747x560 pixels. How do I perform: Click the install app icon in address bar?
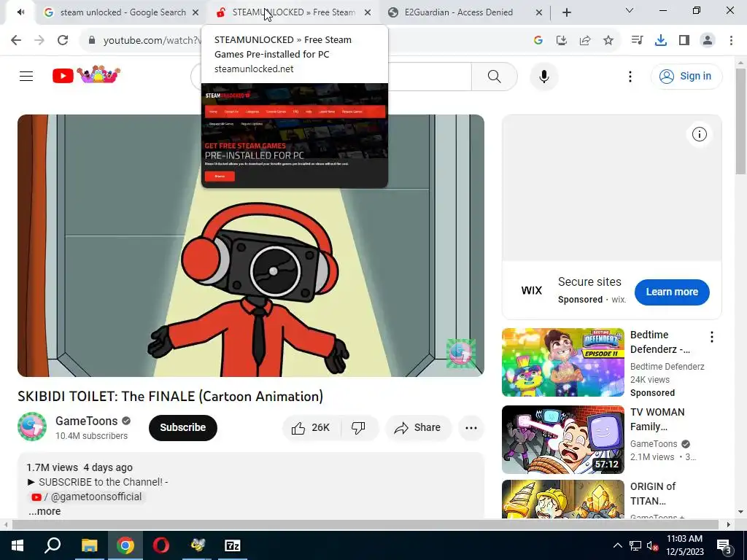coord(561,41)
